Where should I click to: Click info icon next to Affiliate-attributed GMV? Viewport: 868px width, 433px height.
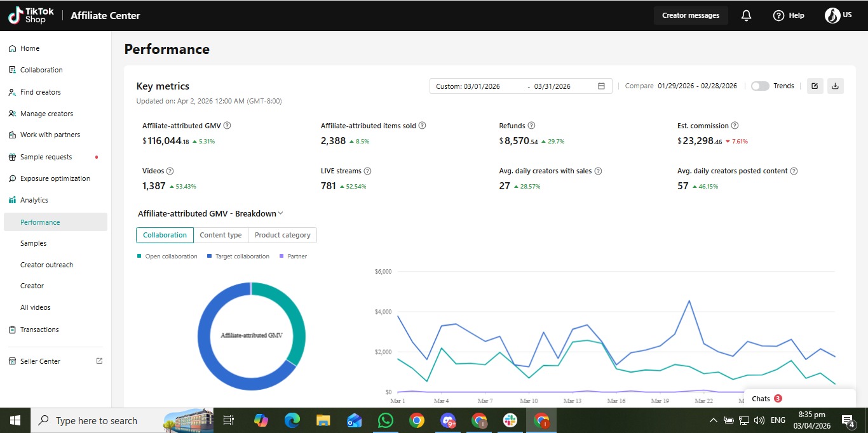click(227, 126)
